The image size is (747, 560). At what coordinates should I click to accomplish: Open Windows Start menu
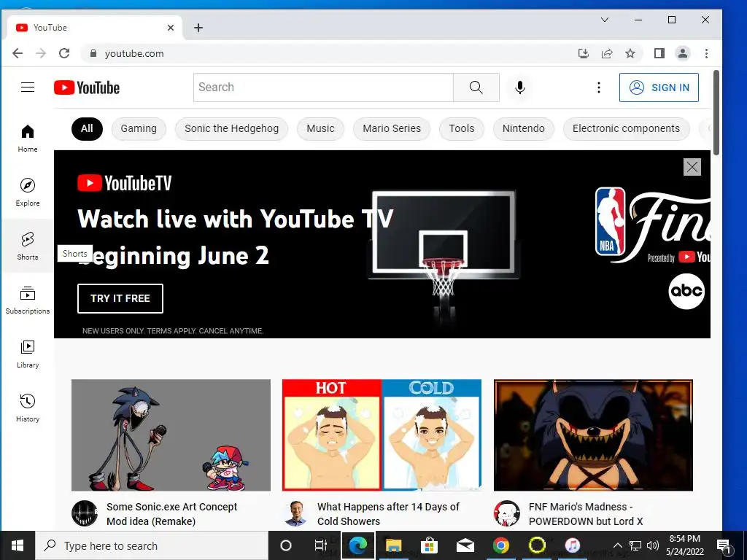point(18,545)
